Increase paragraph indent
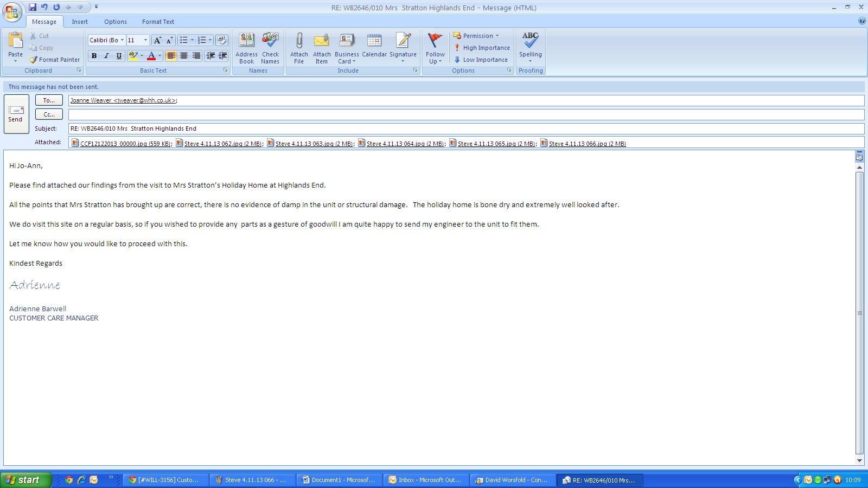Image resolution: width=868 pixels, height=488 pixels. point(222,55)
